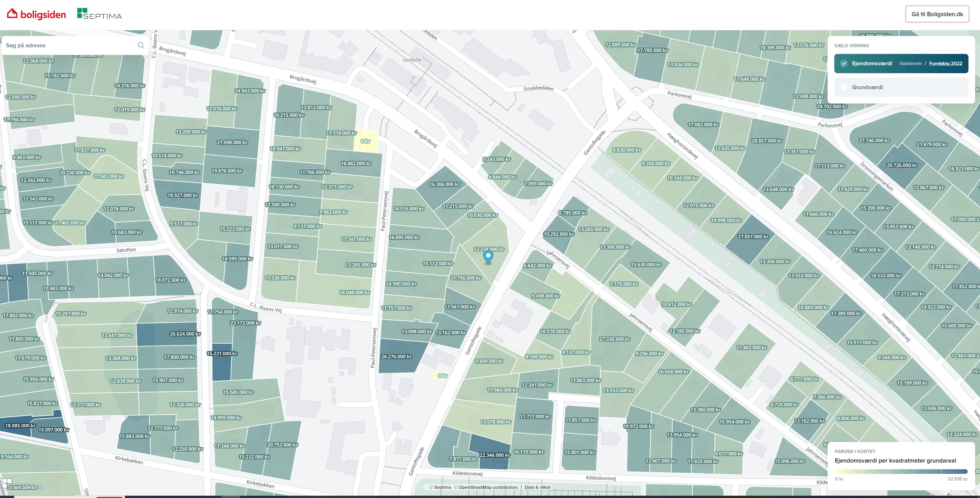
Task: Open the OpenStreetMap contributors link
Action: 488,487
